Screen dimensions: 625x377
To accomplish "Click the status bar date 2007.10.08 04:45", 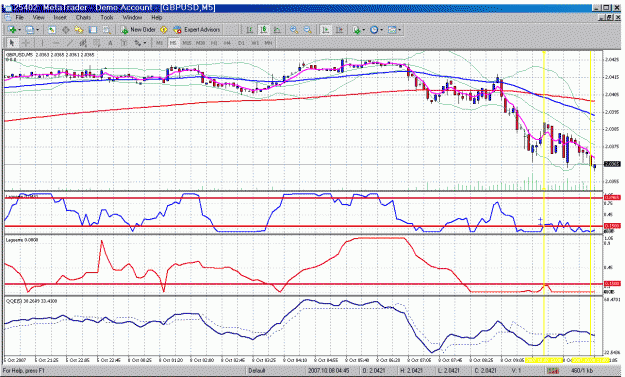I will click(x=328, y=371).
